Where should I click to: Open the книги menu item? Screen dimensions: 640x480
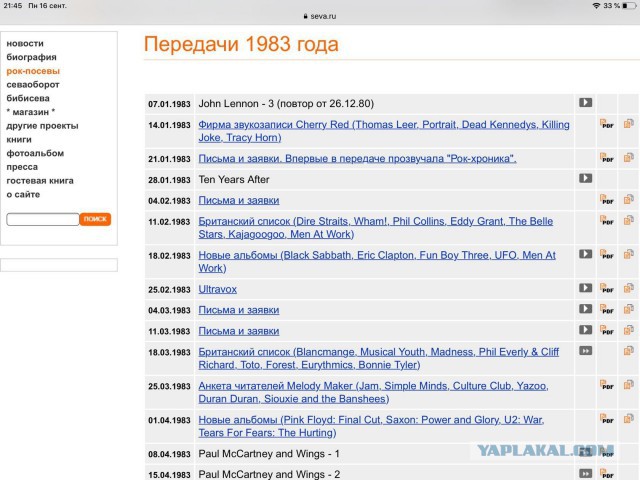coord(19,140)
